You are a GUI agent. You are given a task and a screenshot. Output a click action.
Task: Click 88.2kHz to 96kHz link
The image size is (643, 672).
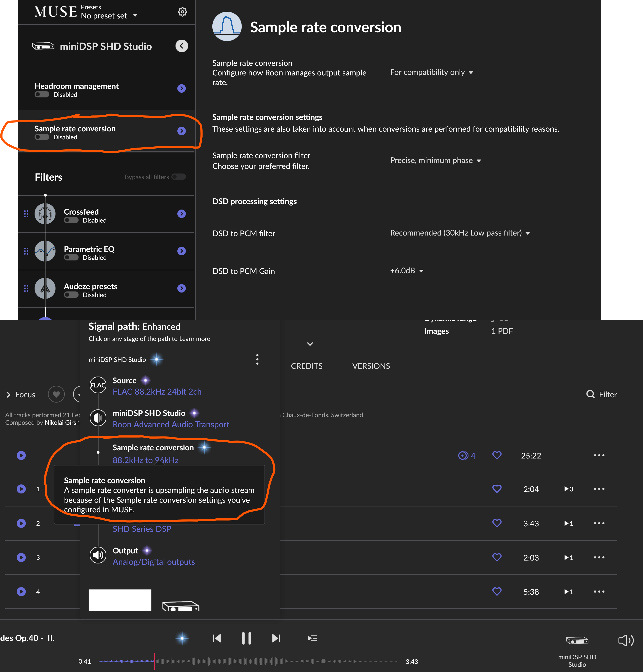pyautogui.click(x=146, y=460)
